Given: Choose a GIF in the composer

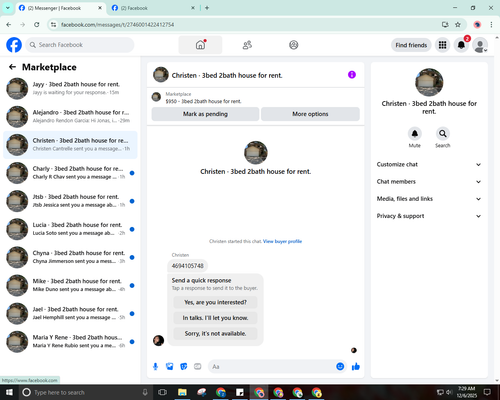Looking at the screenshot, I should [198, 367].
